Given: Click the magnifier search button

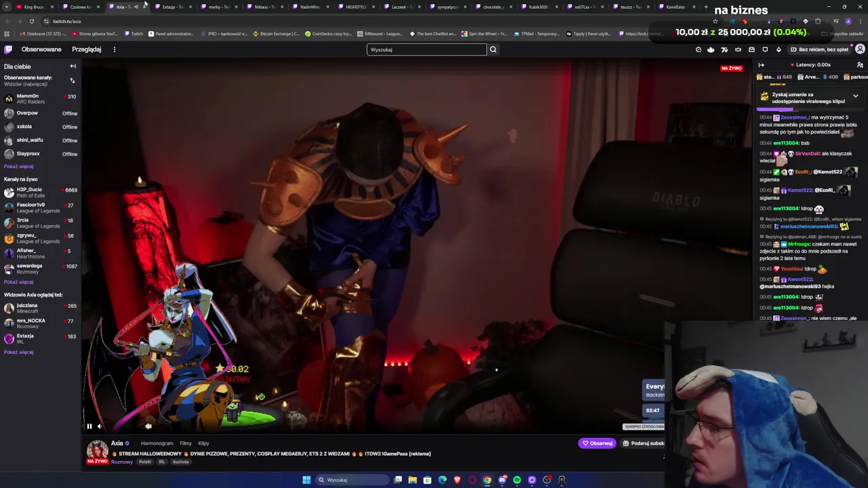Looking at the screenshot, I should coord(493,49).
